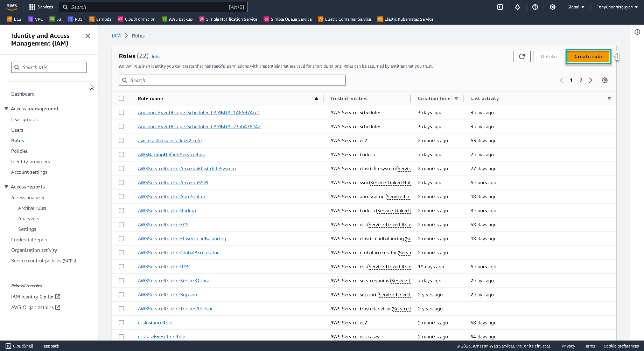The image size is (644, 351).
Task: Open Account settings
Action: (x=29, y=172)
